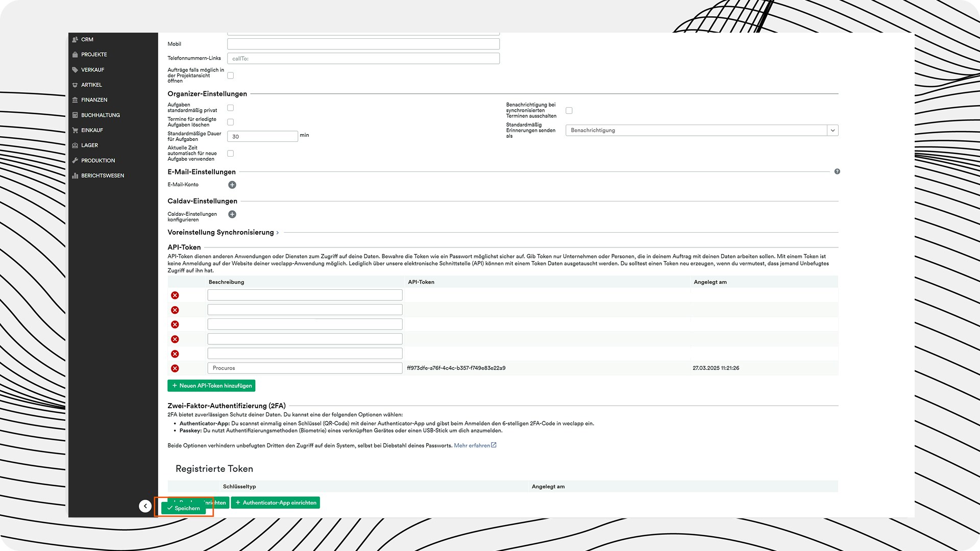This screenshot has height=551, width=980.
Task: Click the Lager warehouse icon
Action: [x=75, y=145]
